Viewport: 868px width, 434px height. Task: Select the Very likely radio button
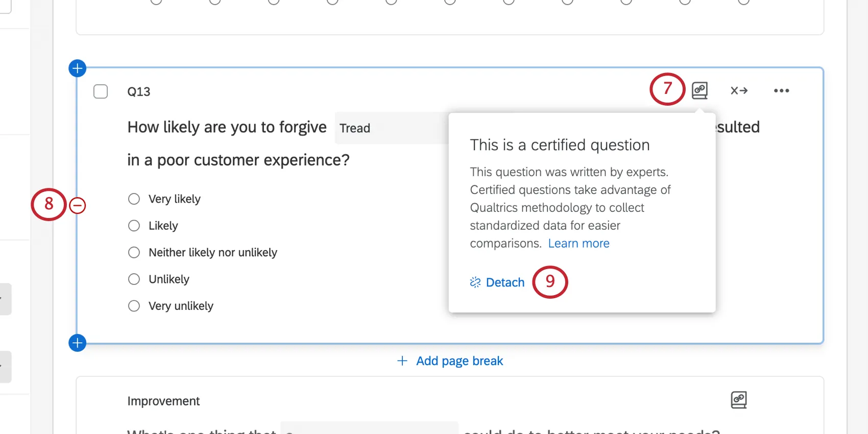pyautogui.click(x=134, y=199)
